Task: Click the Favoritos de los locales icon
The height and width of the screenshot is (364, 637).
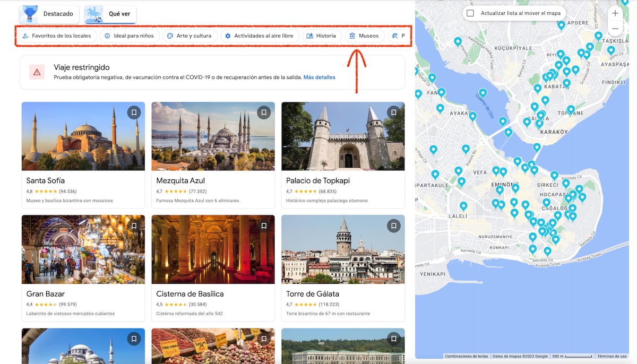Action: coord(25,36)
